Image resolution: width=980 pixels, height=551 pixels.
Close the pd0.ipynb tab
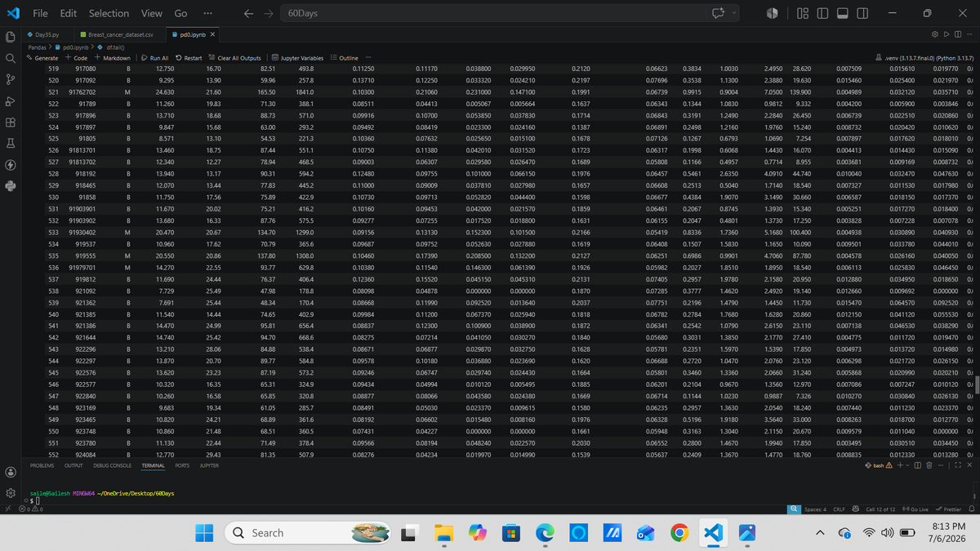pyautogui.click(x=212, y=34)
